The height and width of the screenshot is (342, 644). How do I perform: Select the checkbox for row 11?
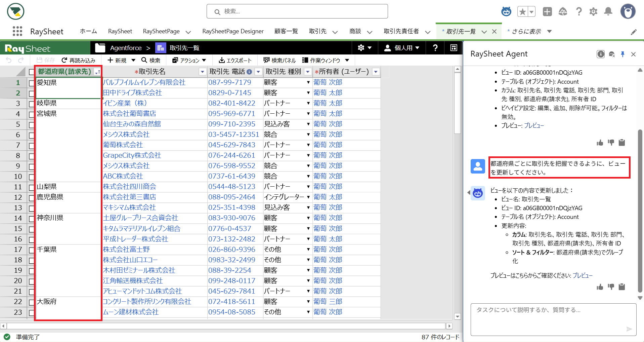[32, 187]
